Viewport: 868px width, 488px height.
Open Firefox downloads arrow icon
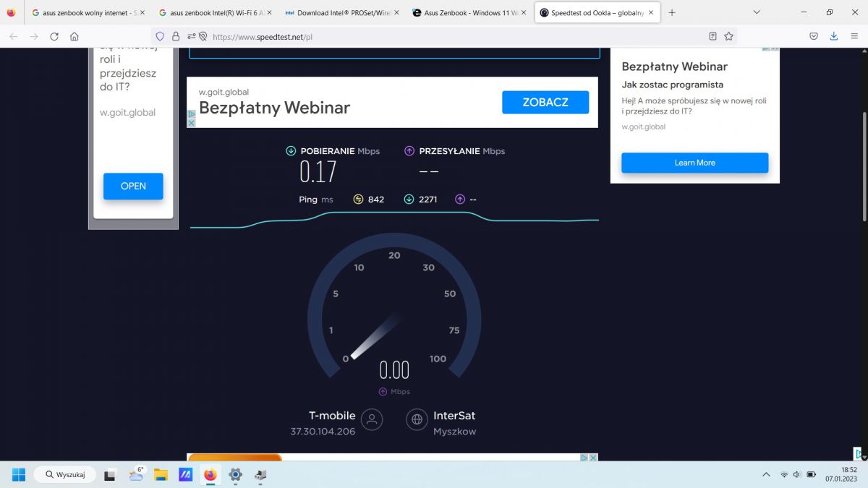(x=833, y=36)
